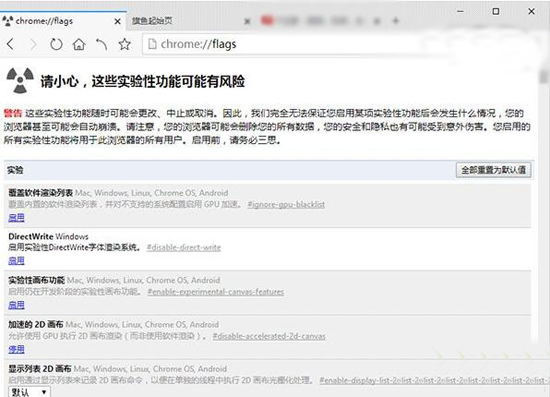Screen dimensions: 550x397
Task: Open the #disable-direct-write anchor link
Action: coord(184,248)
